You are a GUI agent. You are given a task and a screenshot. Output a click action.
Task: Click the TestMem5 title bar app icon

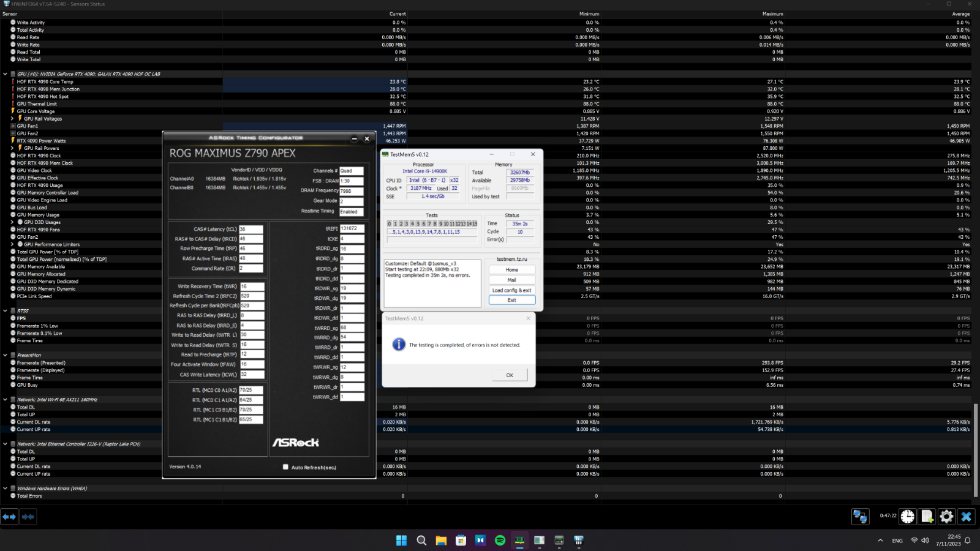click(x=385, y=154)
